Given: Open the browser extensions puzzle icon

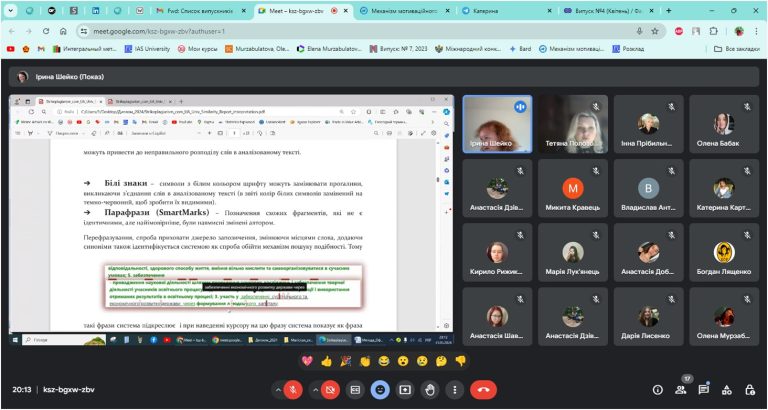Looking at the screenshot, I should click(713, 31).
